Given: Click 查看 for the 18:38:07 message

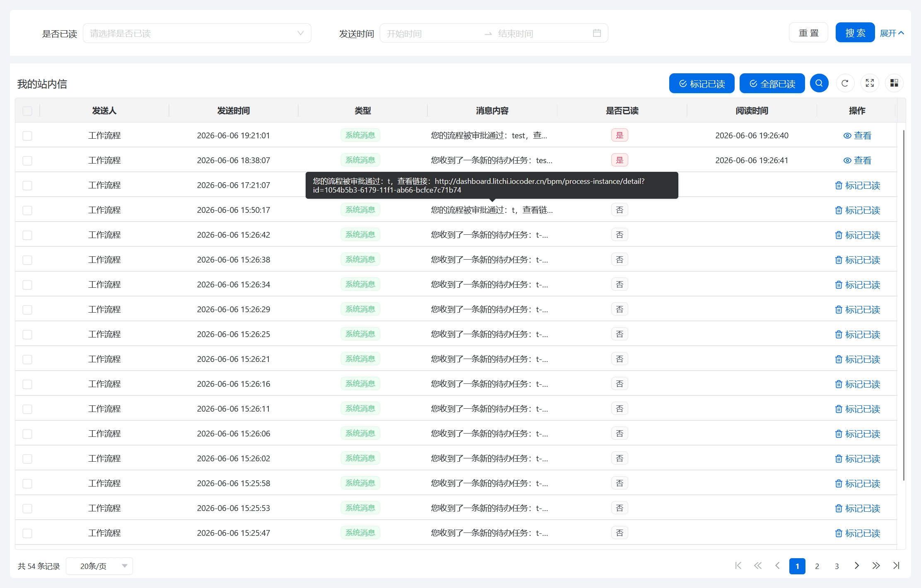Looking at the screenshot, I should click(857, 160).
